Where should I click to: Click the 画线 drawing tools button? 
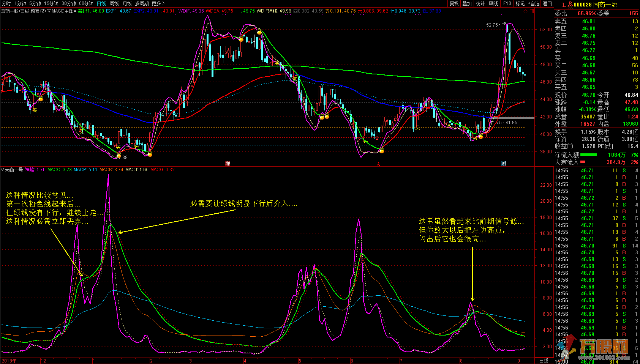pos(494,3)
